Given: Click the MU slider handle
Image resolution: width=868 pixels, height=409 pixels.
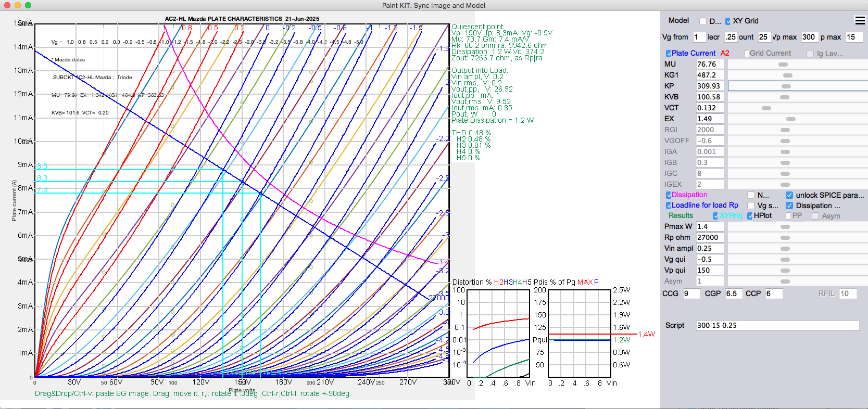Looking at the screenshot, I should point(783,65).
